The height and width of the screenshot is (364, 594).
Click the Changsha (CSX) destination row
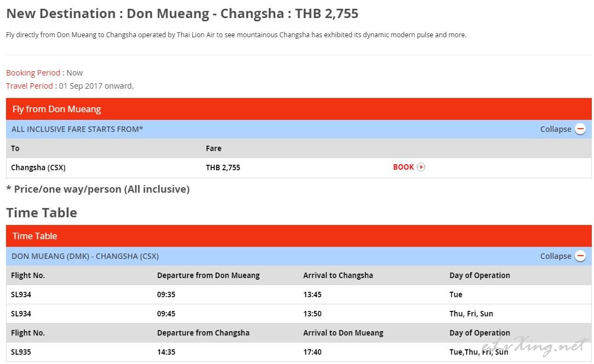(299, 167)
